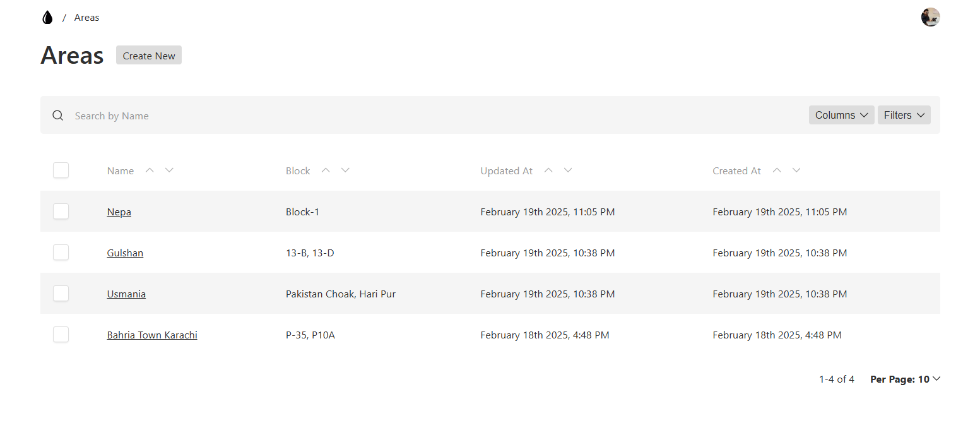Toggle the select-all rows checkbox
980x442 pixels.
coord(61,170)
